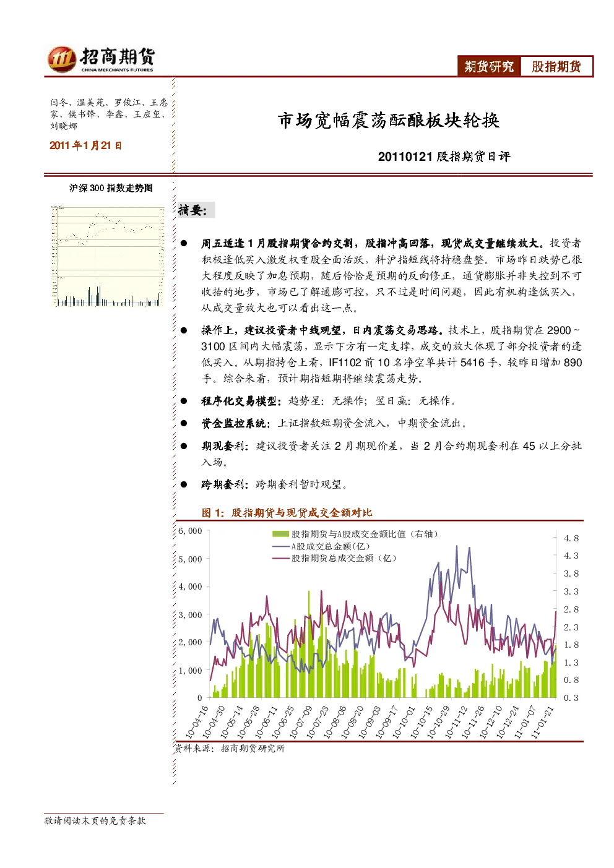Click bullet icon before 资金监控系统

[x=184, y=423]
